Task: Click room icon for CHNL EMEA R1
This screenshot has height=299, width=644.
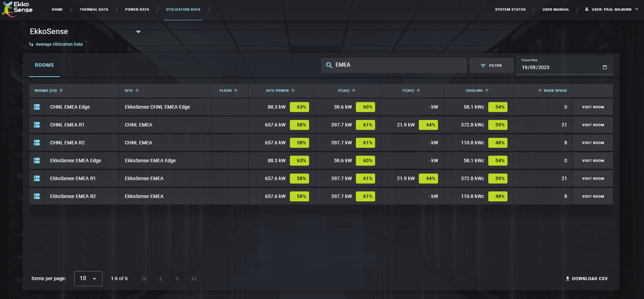Action: point(37,125)
